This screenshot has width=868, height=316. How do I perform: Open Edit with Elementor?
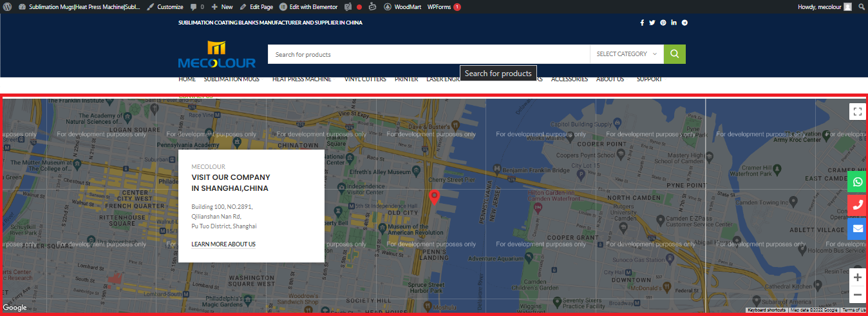308,6
